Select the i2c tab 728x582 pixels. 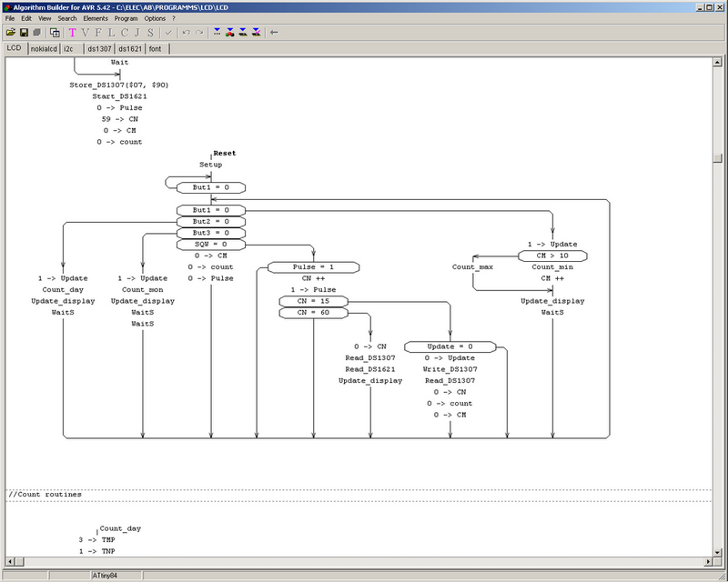(71, 48)
